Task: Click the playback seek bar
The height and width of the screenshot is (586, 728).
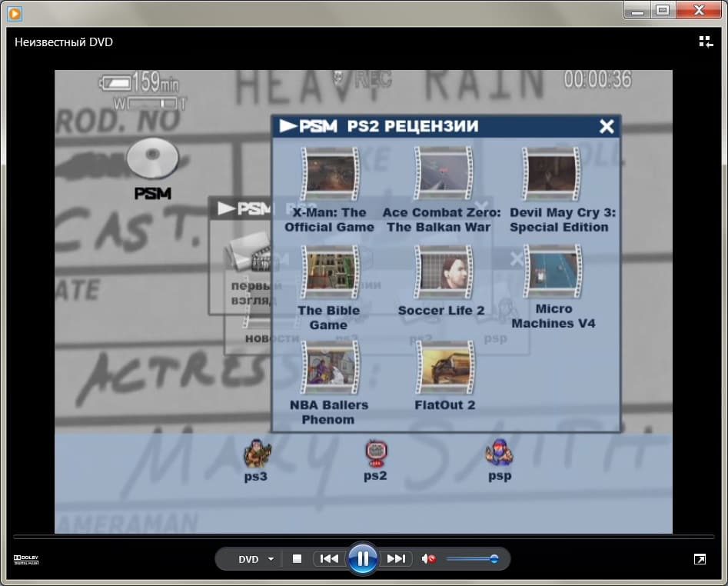Action: coord(364,537)
